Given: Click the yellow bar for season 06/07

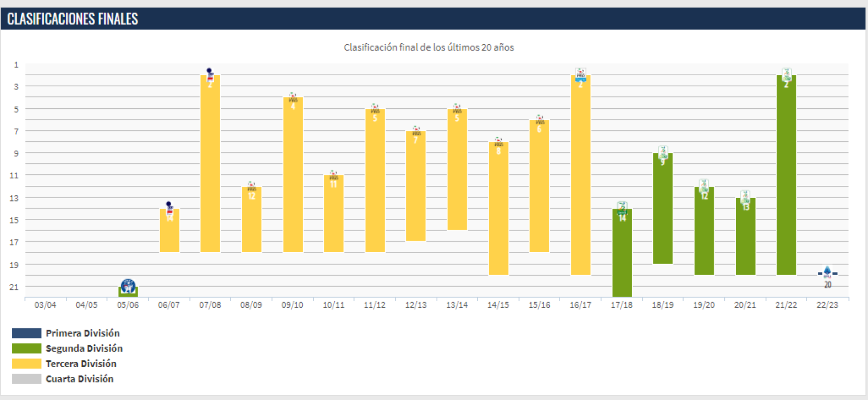Looking at the screenshot, I should 169,231.
